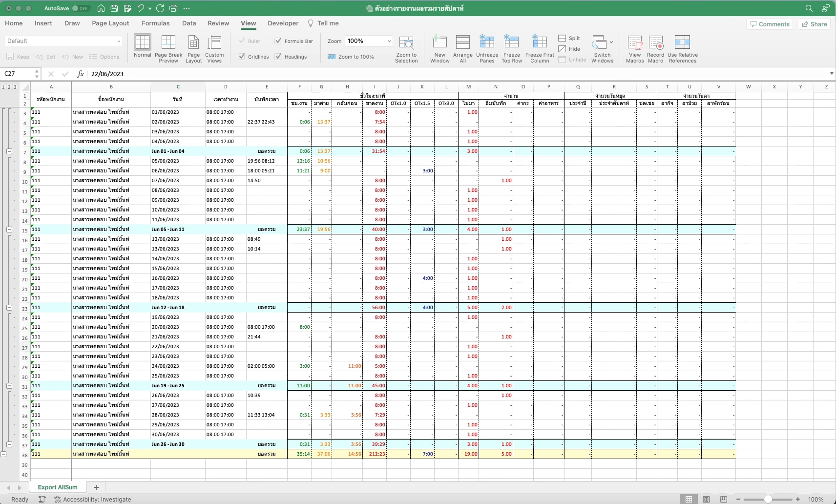The width and height of the screenshot is (836, 504).
Task: Uncheck the Gridlines checkbox
Action: pos(242,57)
